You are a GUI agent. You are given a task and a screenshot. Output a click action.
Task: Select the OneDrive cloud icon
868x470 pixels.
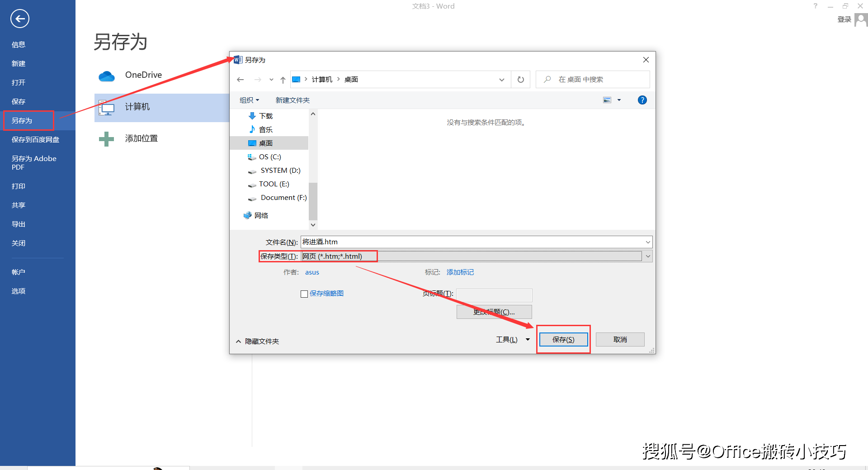(x=107, y=76)
